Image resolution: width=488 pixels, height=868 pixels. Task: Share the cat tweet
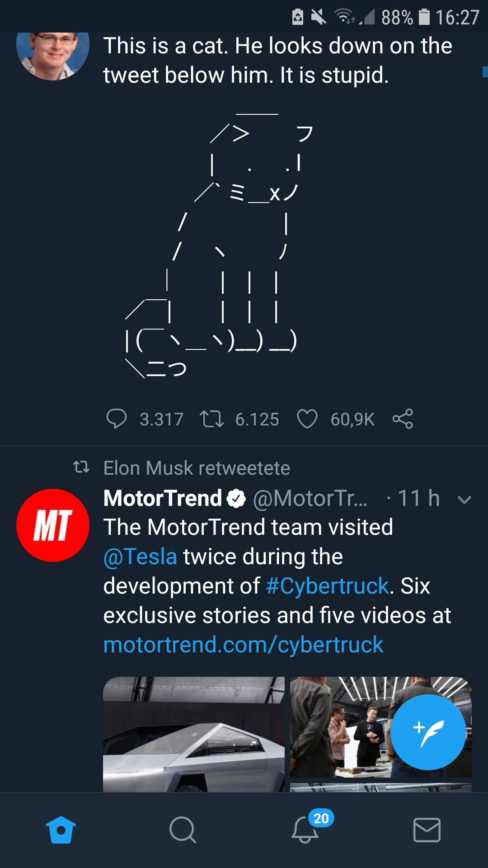pos(404,419)
